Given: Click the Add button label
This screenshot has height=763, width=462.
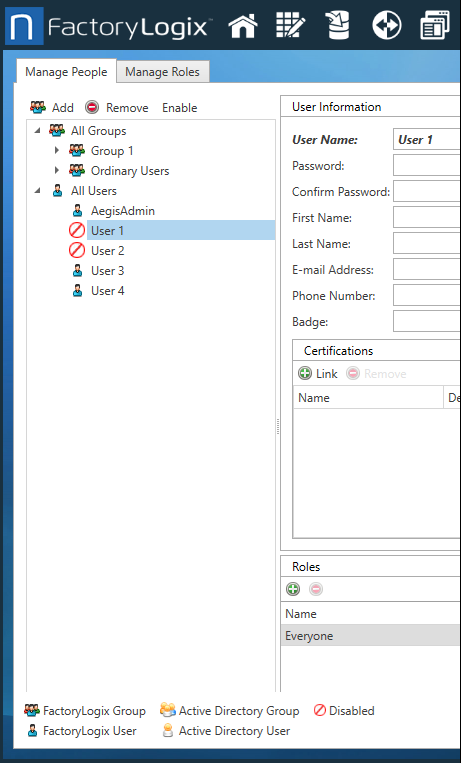Looking at the screenshot, I should click(x=63, y=108).
